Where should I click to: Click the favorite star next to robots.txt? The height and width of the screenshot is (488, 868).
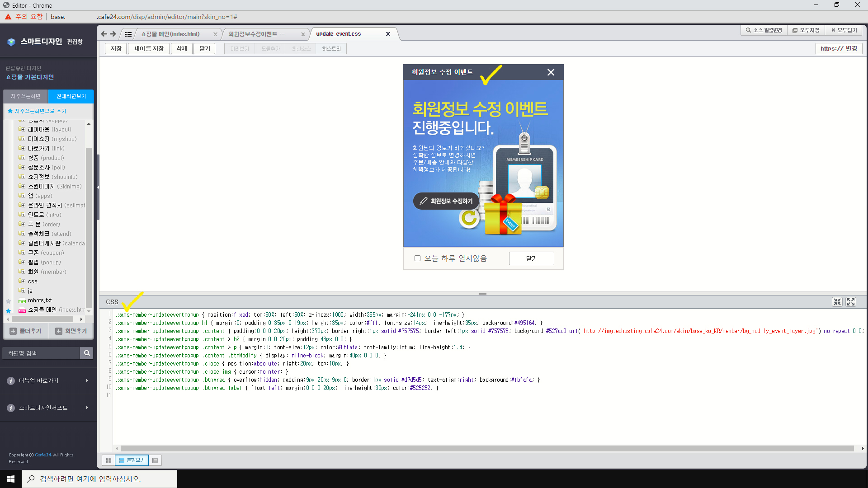[x=8, y=301]
